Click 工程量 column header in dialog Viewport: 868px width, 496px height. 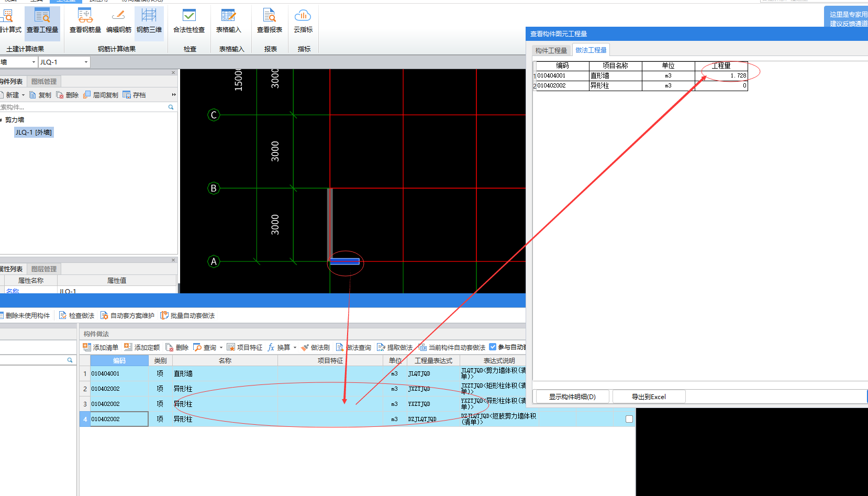pyautogui.click(x=721, y=65)
